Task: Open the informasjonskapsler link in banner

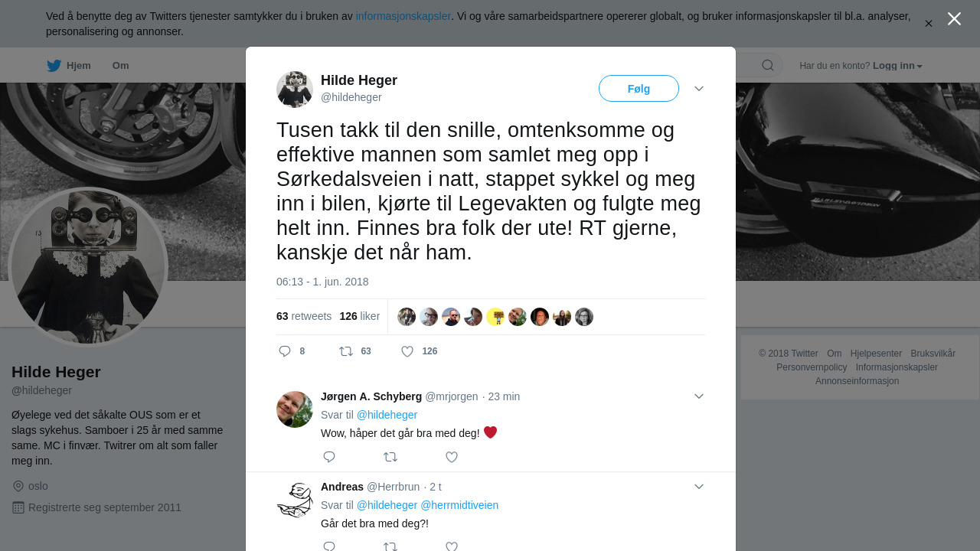Action: pos(403,16)
